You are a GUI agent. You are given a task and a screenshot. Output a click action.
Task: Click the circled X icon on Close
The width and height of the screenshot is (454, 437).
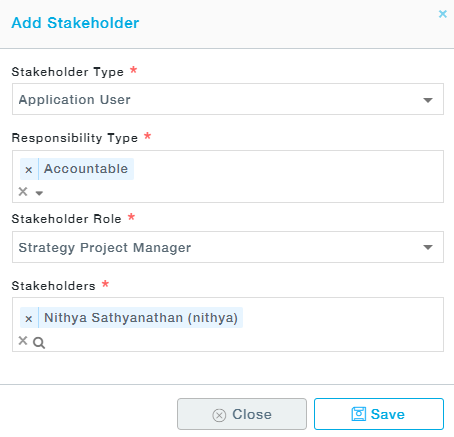[x=219, y=415]
